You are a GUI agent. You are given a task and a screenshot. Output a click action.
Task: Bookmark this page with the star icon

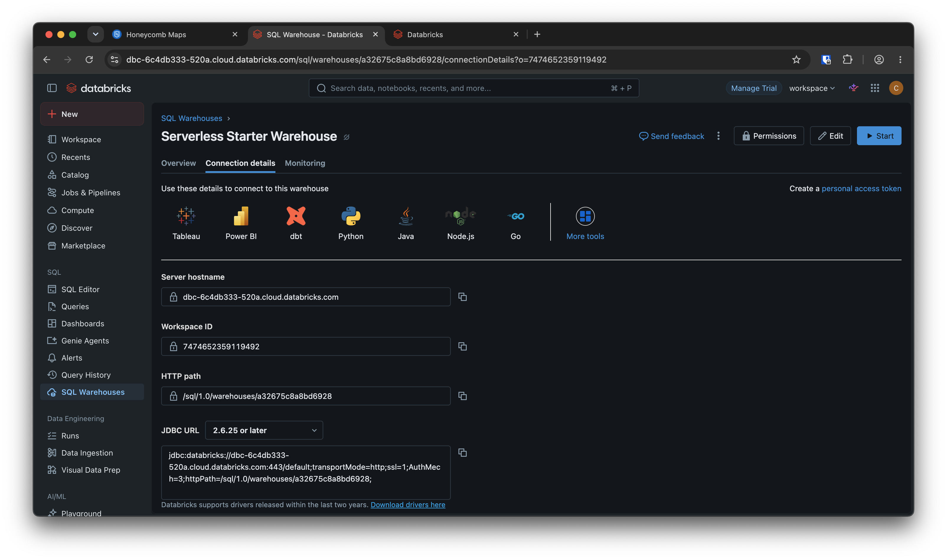coord(796,60)
